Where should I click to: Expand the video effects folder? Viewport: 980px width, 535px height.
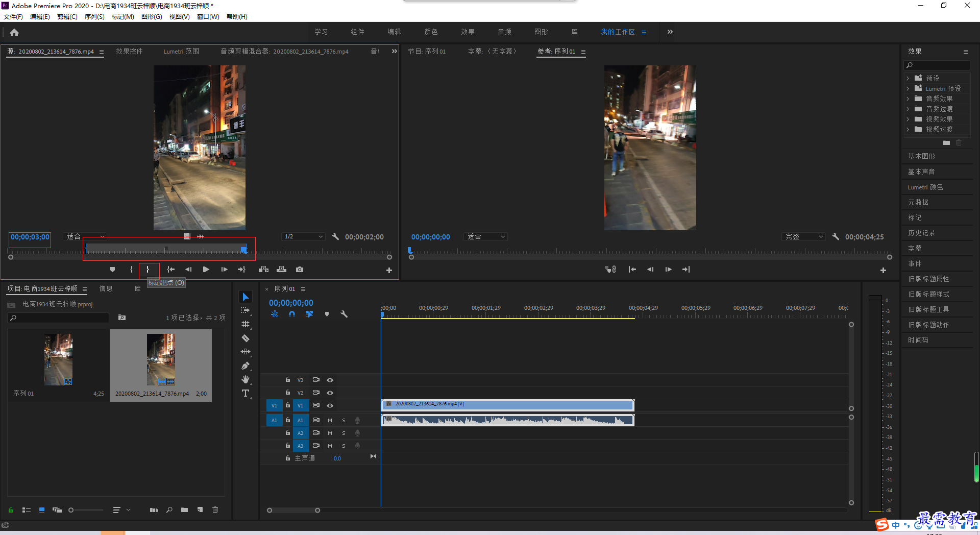(908, 119)
